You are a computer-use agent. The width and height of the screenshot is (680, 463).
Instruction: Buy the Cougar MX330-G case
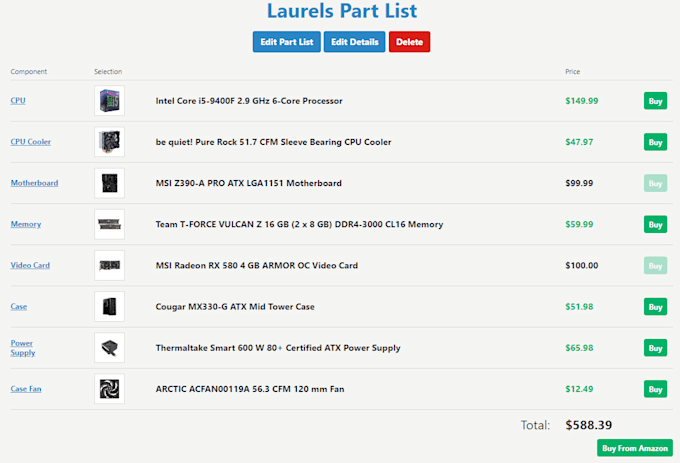point(655,307)
